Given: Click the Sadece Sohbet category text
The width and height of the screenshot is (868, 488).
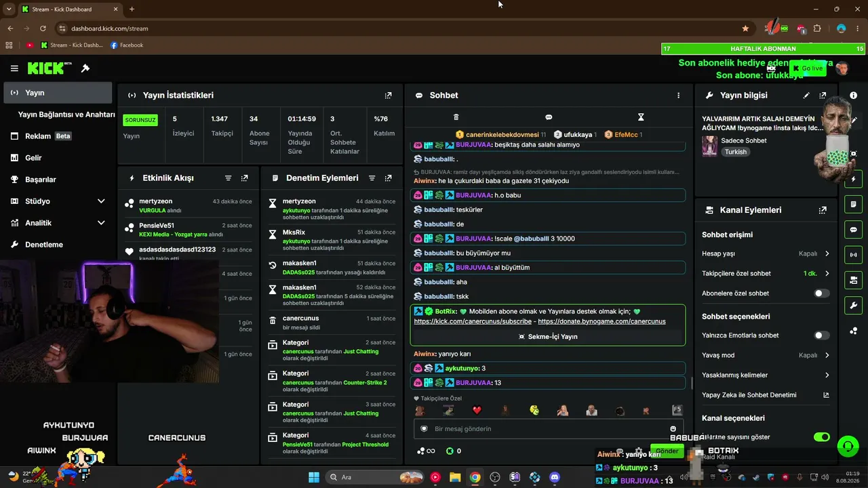Looking at the screenshot, I should point(744,141).
